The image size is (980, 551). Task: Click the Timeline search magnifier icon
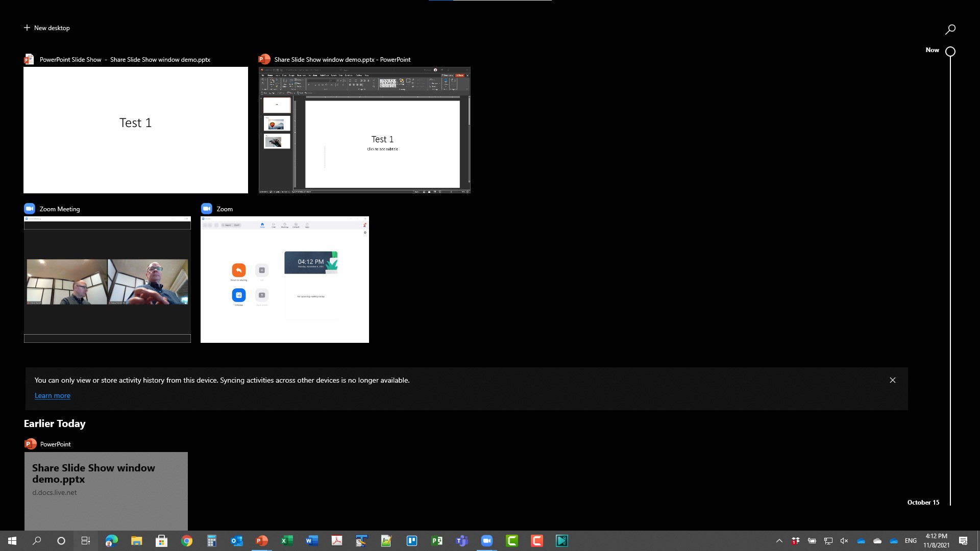[x=950, y=29]
